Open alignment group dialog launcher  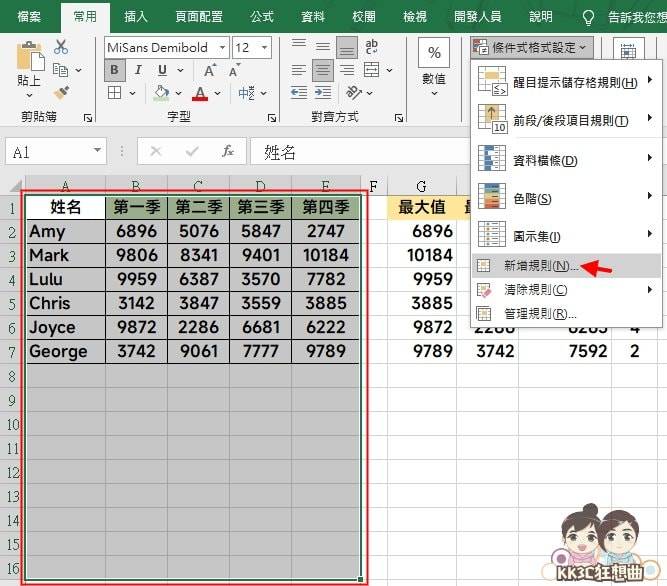pyautogui.click(x=399, y=118)
